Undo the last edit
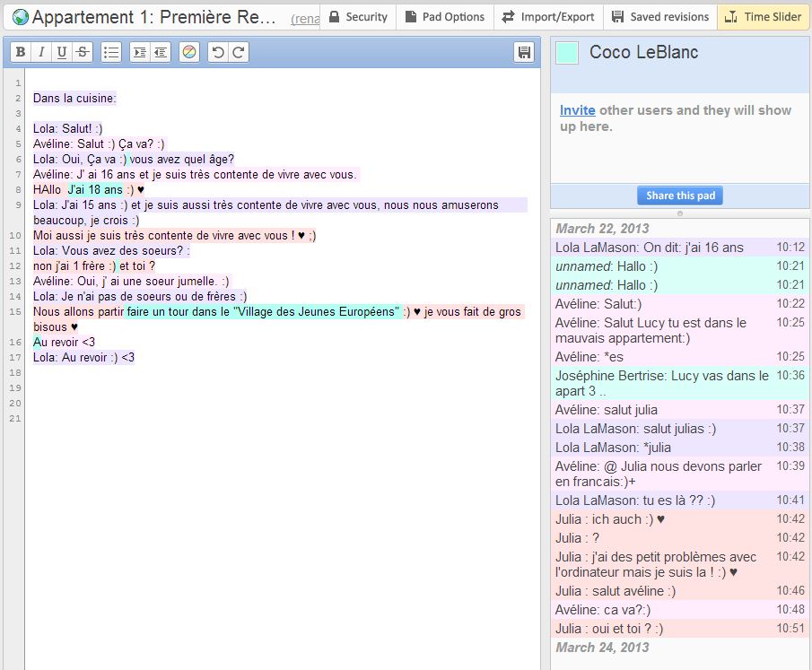The width and height of the screenshot is (812, 670). tap(217, 53)
